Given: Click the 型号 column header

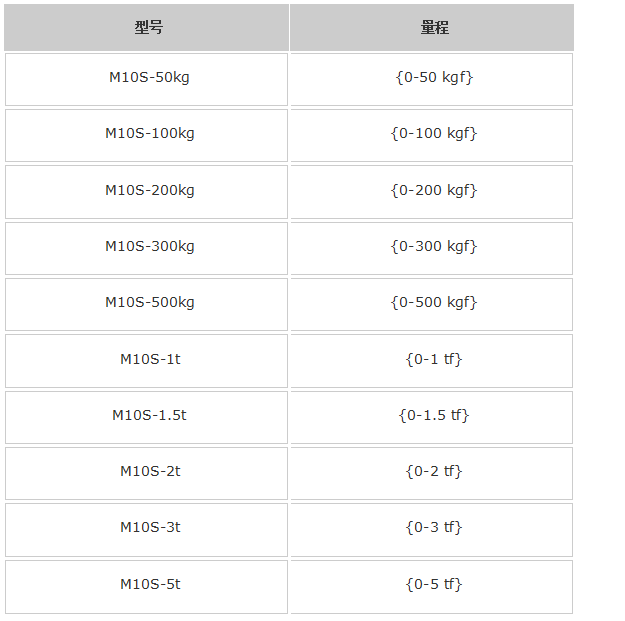Looking at the screenshot, I should 148,28.
